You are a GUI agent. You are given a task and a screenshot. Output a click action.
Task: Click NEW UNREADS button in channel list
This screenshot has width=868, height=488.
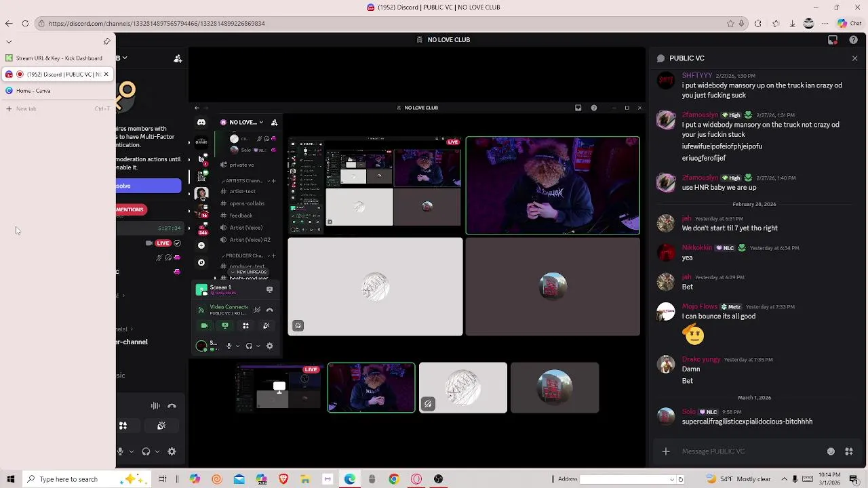click(249, 272)
